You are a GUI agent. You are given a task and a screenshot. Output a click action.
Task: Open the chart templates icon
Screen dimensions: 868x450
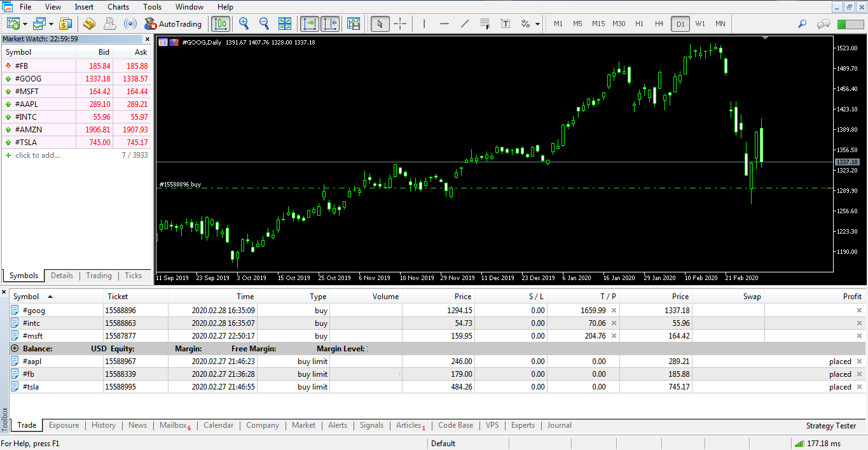[354, 24]
